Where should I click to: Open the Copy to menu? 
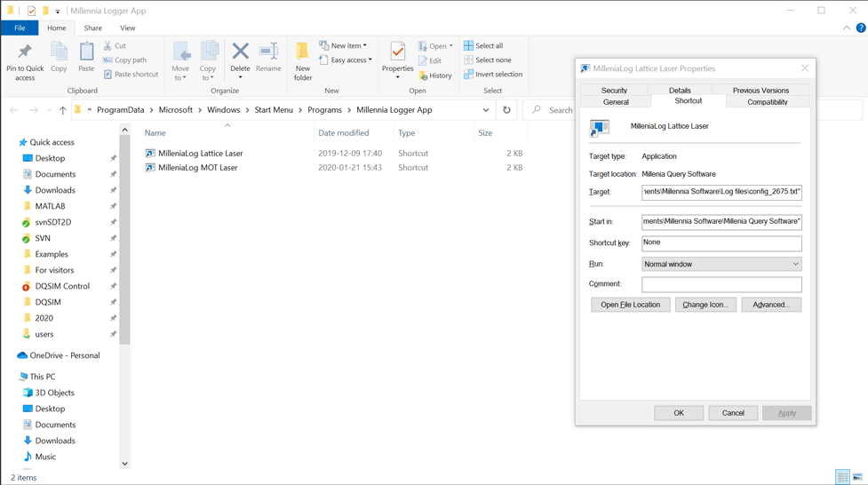[208, 61]
